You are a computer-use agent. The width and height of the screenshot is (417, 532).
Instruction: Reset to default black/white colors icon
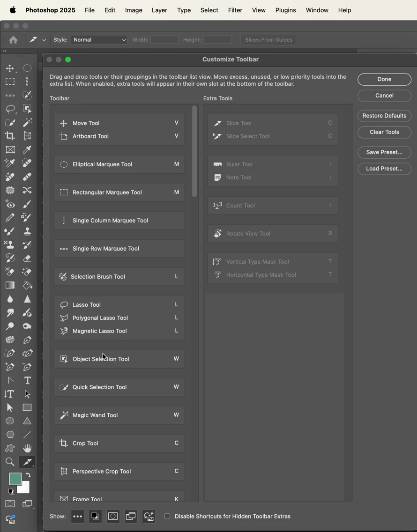[11, 491]
